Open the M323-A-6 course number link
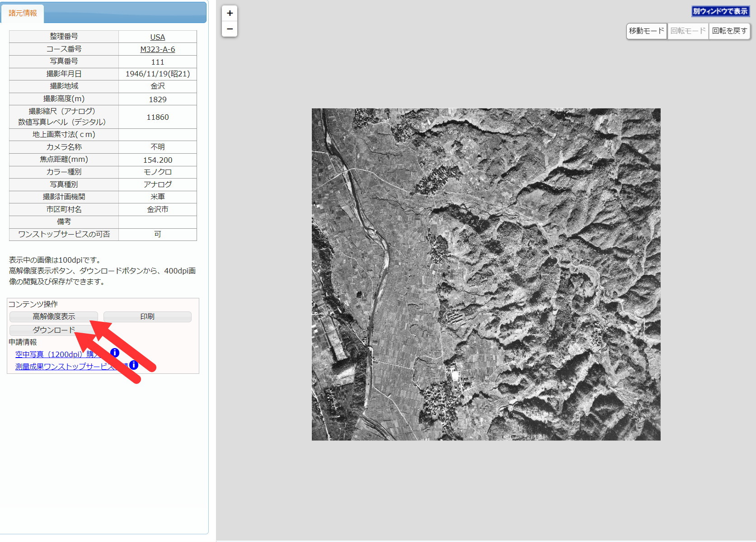This screenshot has height=542, width=756. pos(158,49)
